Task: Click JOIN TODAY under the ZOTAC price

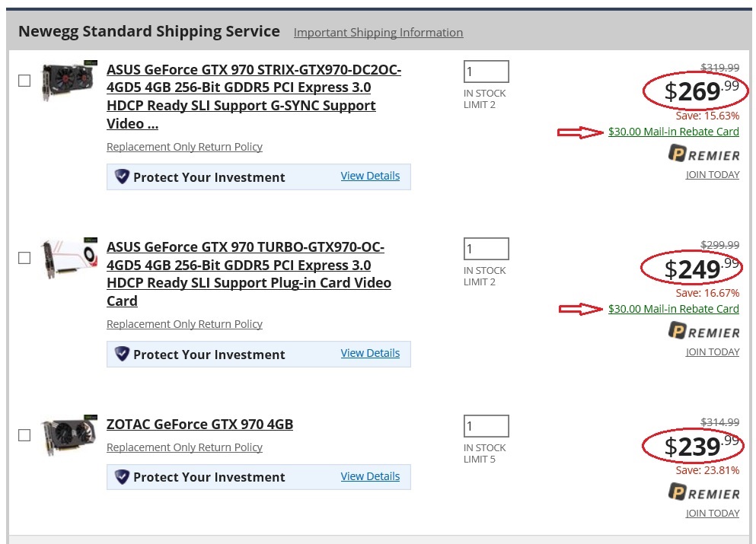Action: 713,513
